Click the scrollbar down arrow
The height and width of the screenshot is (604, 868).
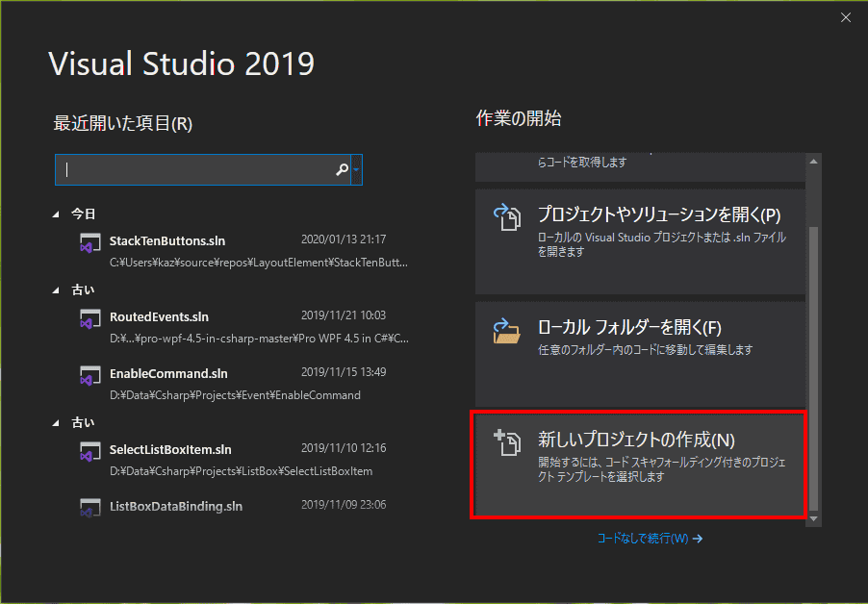tap(813, 518)
